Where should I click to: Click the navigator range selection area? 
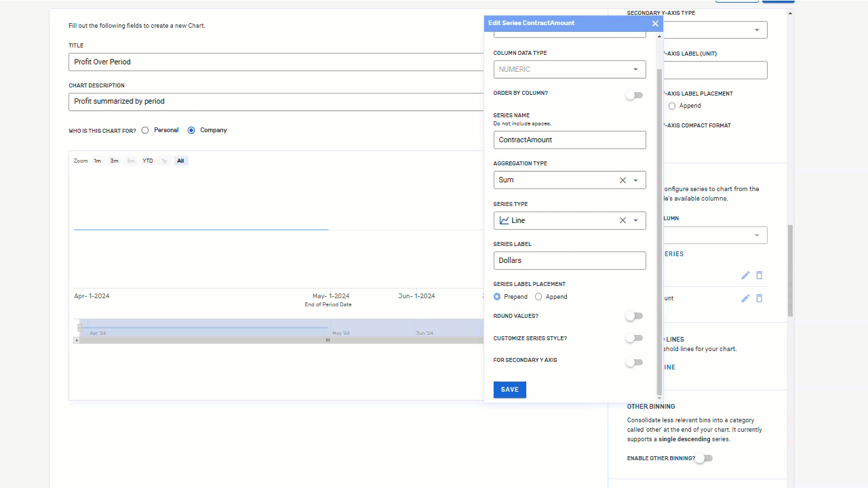[x=281, y=328]
